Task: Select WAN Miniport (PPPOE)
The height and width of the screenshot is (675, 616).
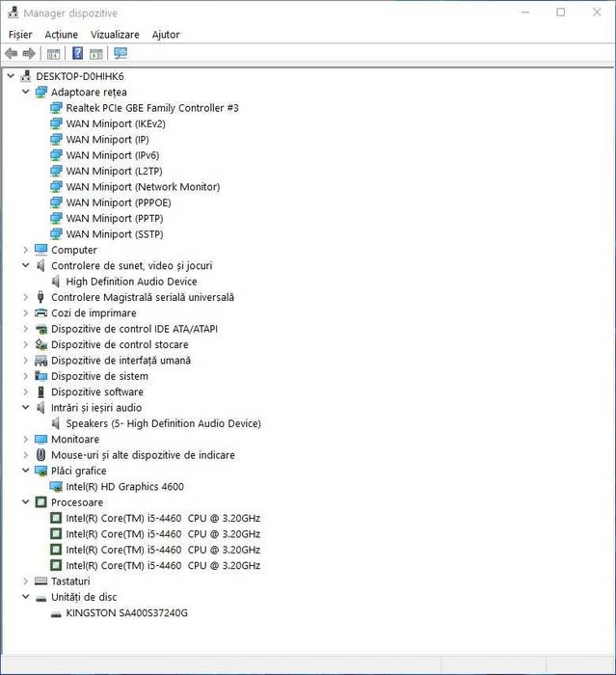Action: (119, 202)
